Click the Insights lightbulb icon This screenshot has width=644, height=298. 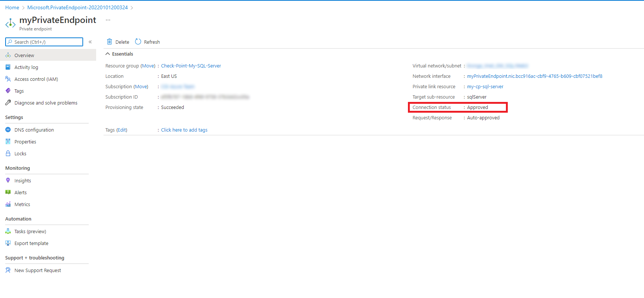tap(8, 181)
